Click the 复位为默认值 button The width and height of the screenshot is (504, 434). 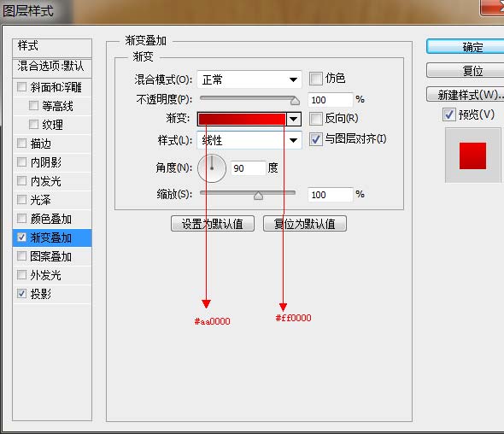tap(305, 224)
